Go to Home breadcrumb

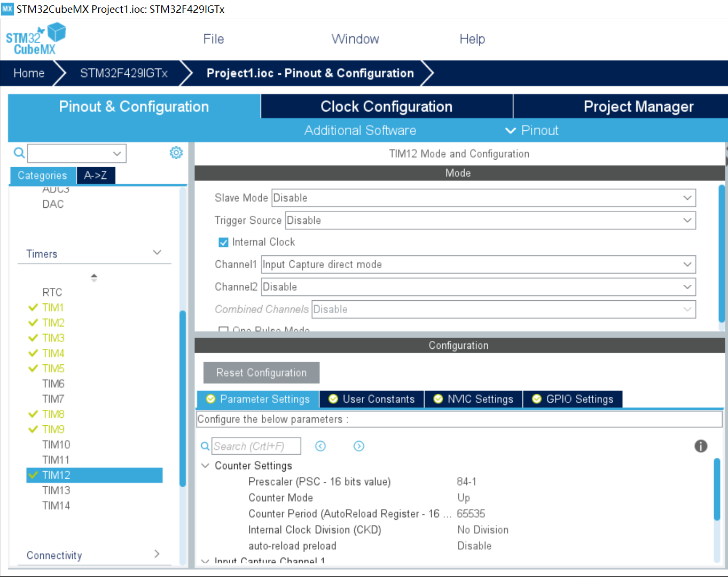point(29,73)
